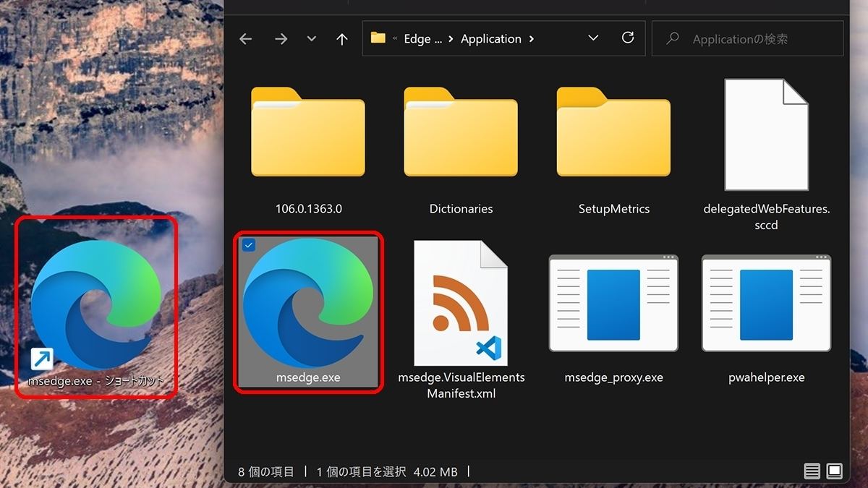Click the Application search field
The image size is (868, 488).
[747, 39]
